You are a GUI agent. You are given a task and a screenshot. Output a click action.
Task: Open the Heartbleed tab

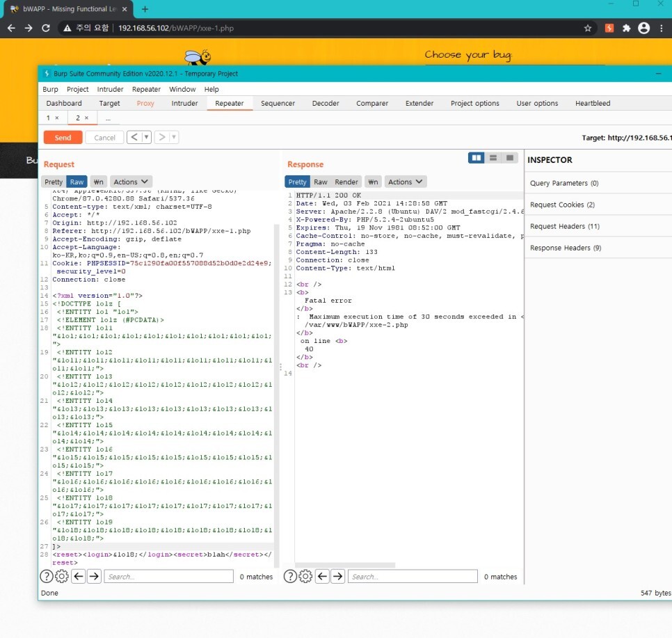(x=593, y=104)
